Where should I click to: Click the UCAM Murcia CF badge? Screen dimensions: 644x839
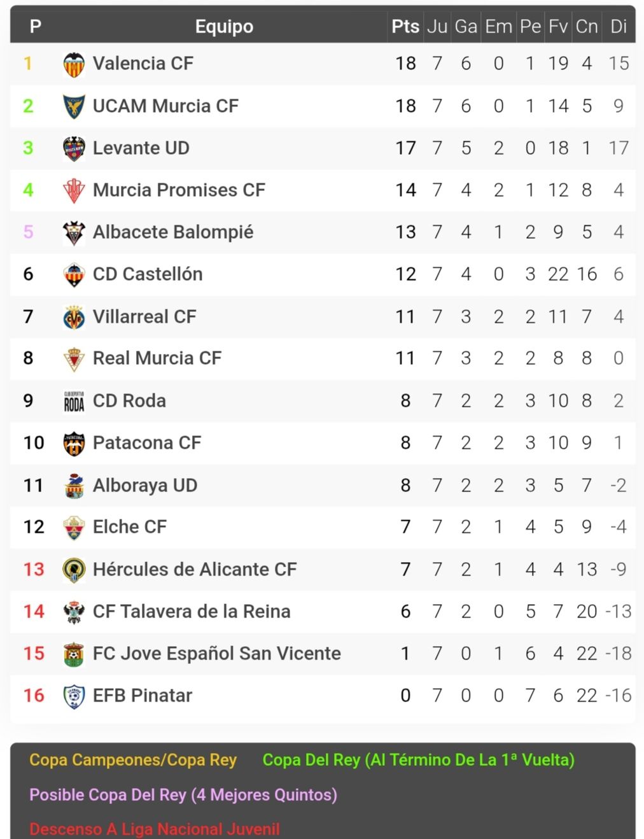[74, 106]
